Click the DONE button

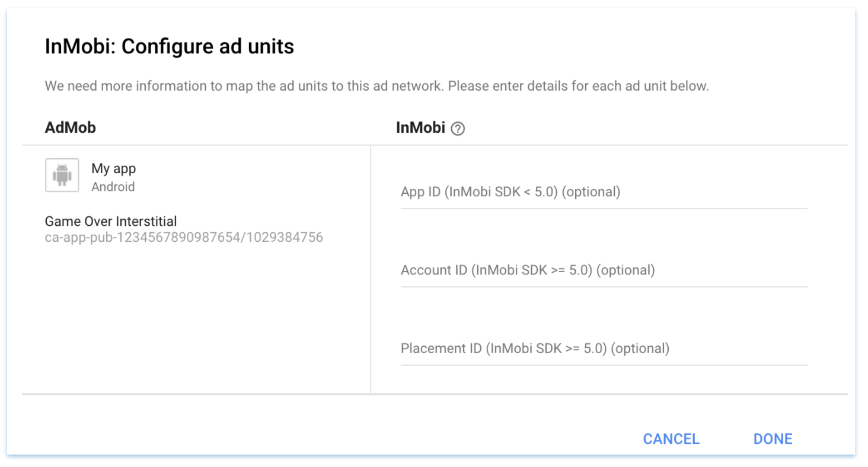click(773, 439)
